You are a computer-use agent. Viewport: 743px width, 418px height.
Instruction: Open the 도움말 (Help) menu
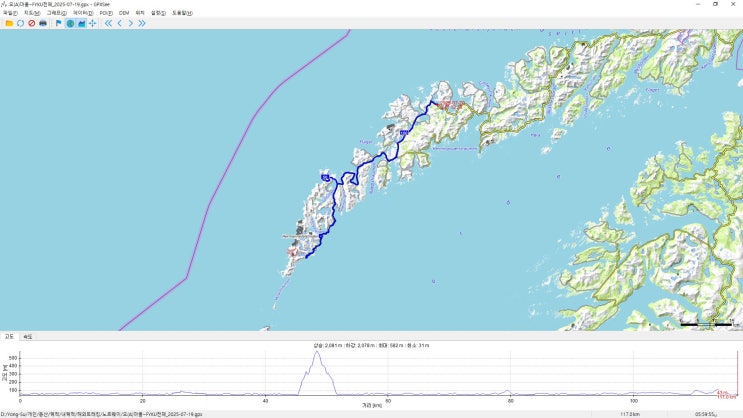(x=182, y=13)
